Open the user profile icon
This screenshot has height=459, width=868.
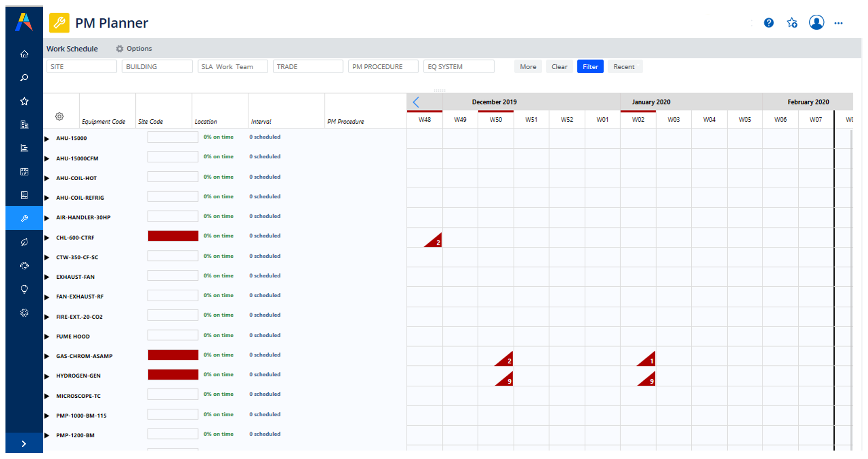816,22
